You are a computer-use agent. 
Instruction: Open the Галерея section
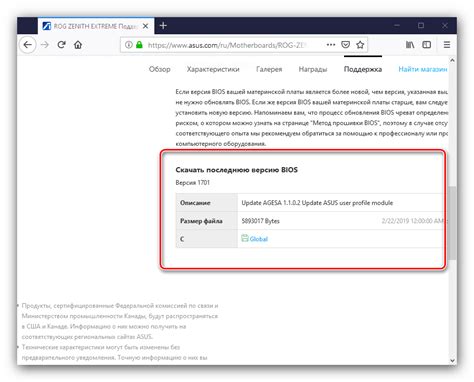tap(269, 69)
